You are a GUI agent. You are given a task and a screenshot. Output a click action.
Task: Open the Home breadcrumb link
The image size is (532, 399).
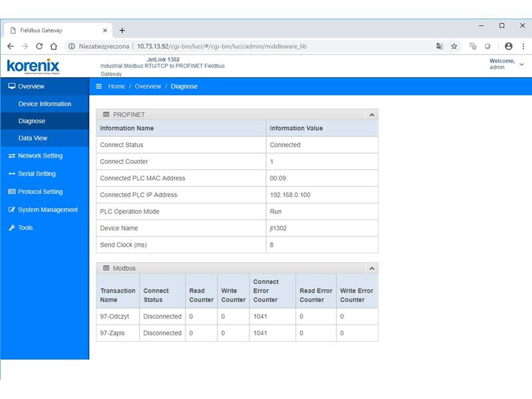point(116,86)
